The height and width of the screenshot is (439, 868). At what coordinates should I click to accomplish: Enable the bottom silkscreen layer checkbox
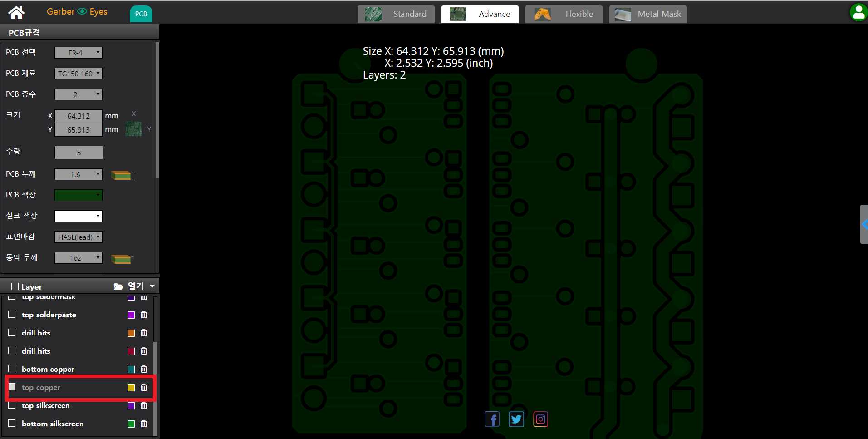click(12, 423)
